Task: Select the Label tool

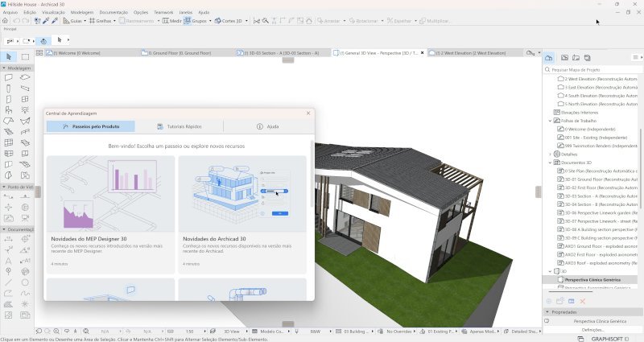Action: point(25,261)
